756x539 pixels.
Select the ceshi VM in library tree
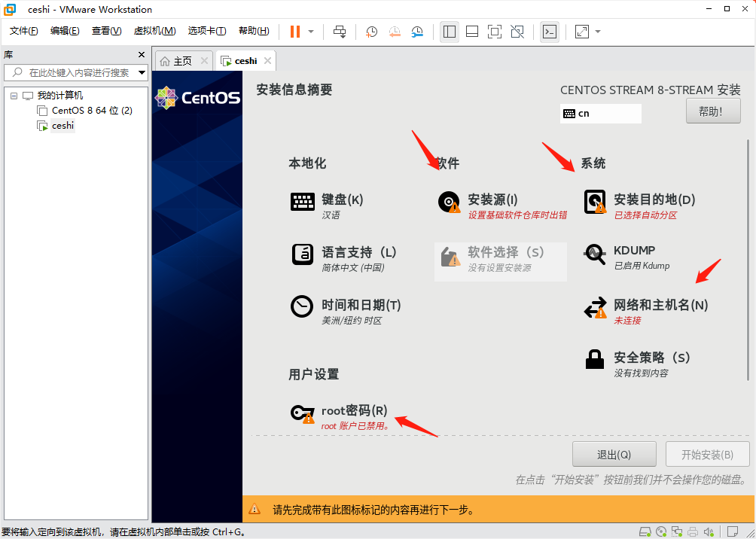62,126
